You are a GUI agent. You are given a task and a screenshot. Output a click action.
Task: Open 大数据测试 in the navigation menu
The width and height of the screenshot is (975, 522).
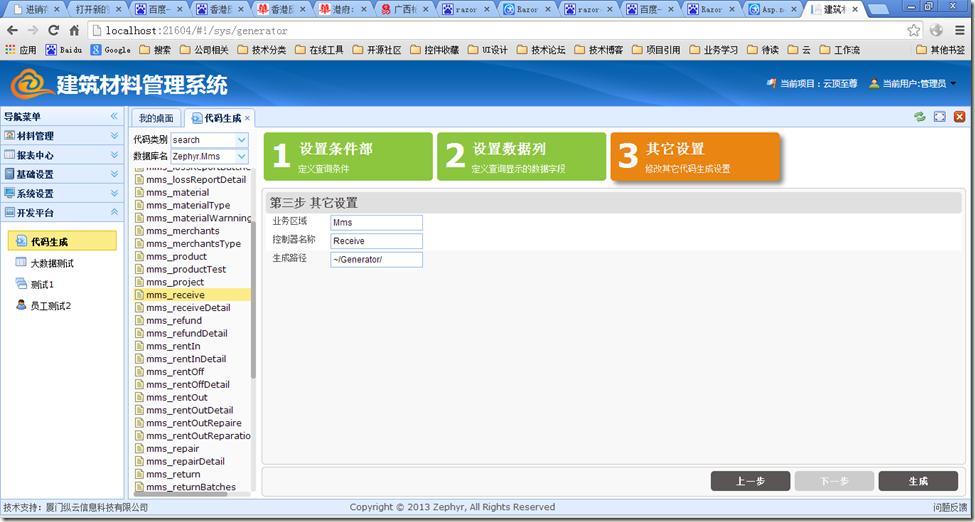pos(51,263)
